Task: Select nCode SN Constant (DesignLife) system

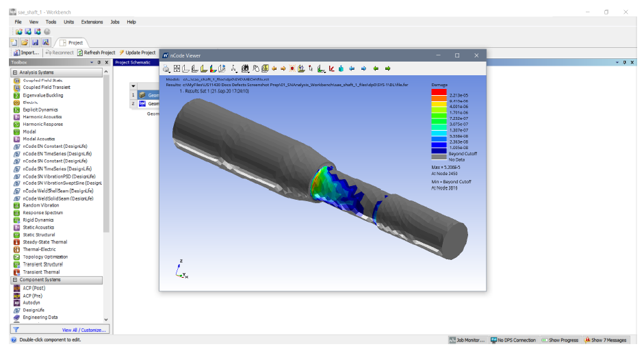Action: (x=55, y=161)
